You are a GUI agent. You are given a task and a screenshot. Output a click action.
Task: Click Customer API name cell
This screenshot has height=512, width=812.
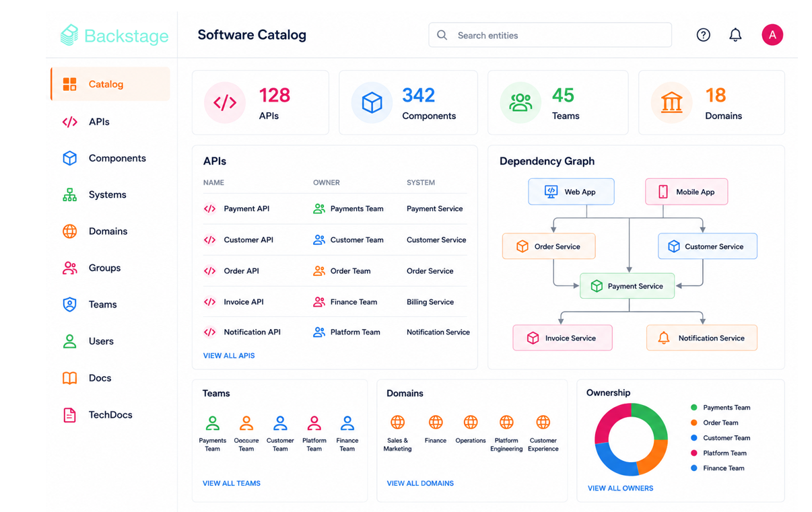(248, 240)
